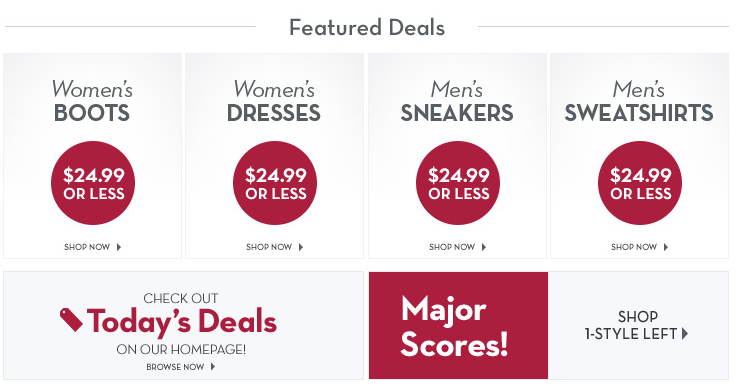The width and height of the screenshot is (748, 388).
Task: Click Men's Sweatshirts $24.99 red badge
Action: [640, 183]
